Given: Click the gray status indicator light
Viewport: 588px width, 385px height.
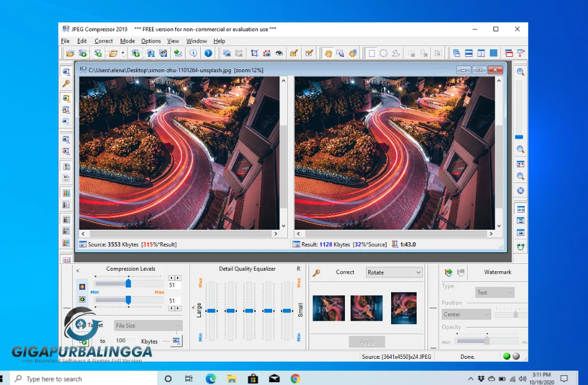Looking at the screenshot, I should click(x=516, y=356).
